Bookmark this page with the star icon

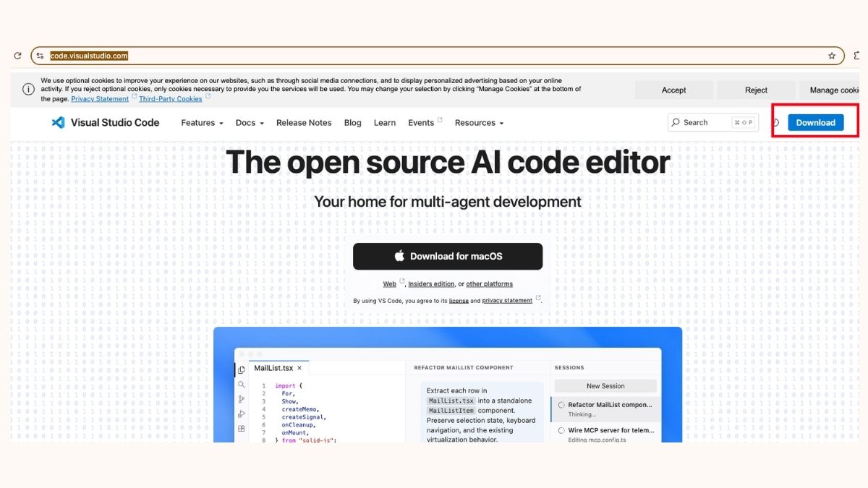(832, 56)
